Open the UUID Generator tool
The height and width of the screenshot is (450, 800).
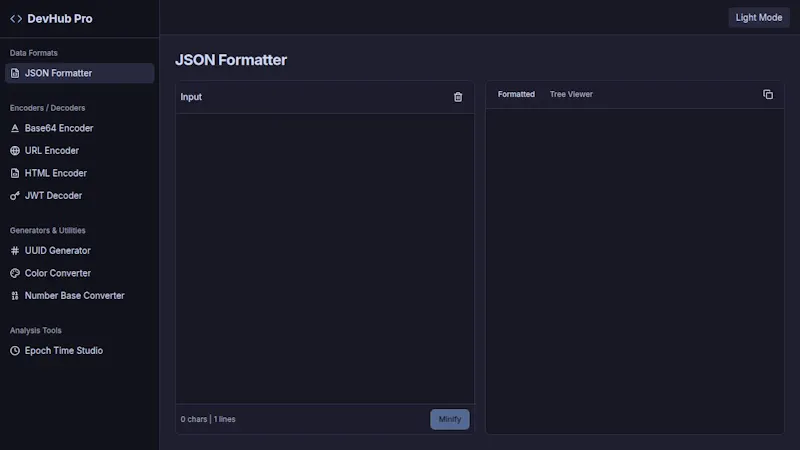pyautogui.click(x=80, y=251)
